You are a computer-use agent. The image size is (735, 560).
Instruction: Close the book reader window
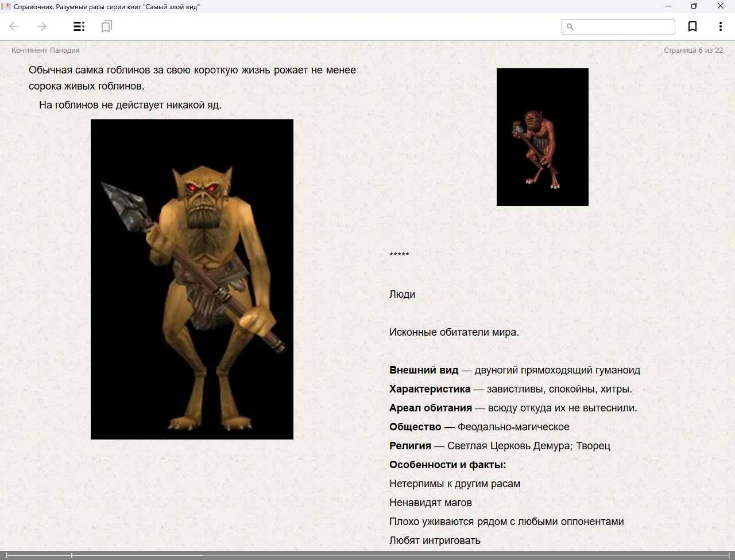[x=721, y=6]
